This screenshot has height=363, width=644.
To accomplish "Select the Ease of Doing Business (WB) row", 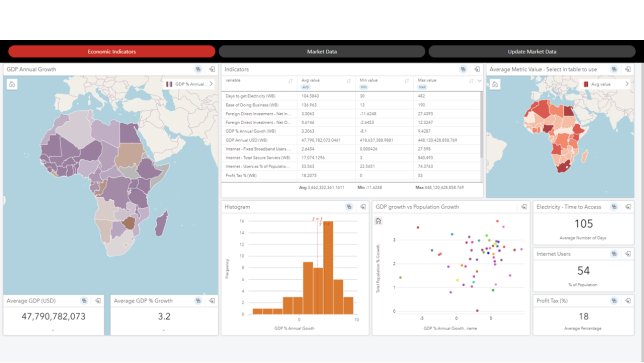I will point(351,105).
